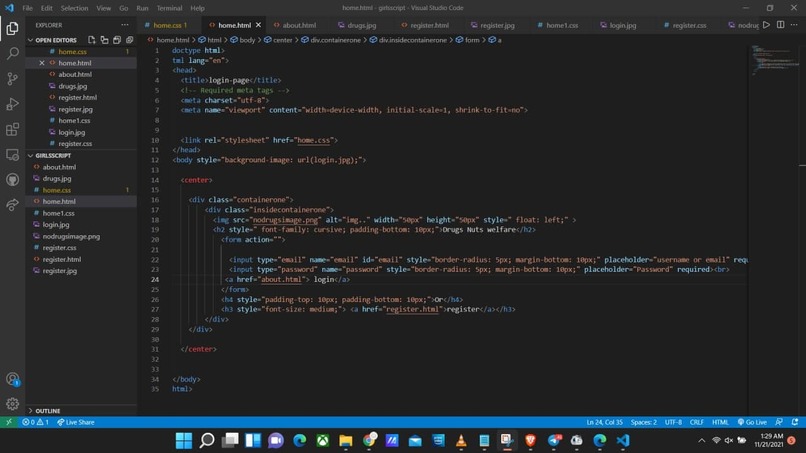Click the Split Editor icon

click(x=780, y=25)
